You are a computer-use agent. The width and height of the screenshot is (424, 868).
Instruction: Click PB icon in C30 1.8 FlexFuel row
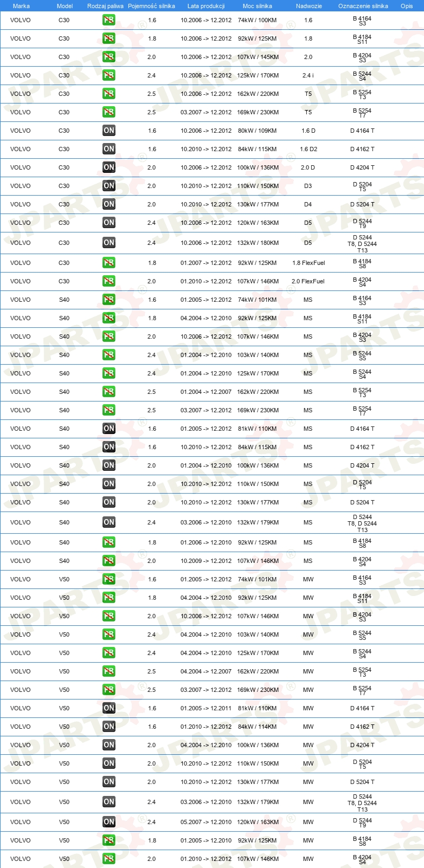click(x=109, y=263)
